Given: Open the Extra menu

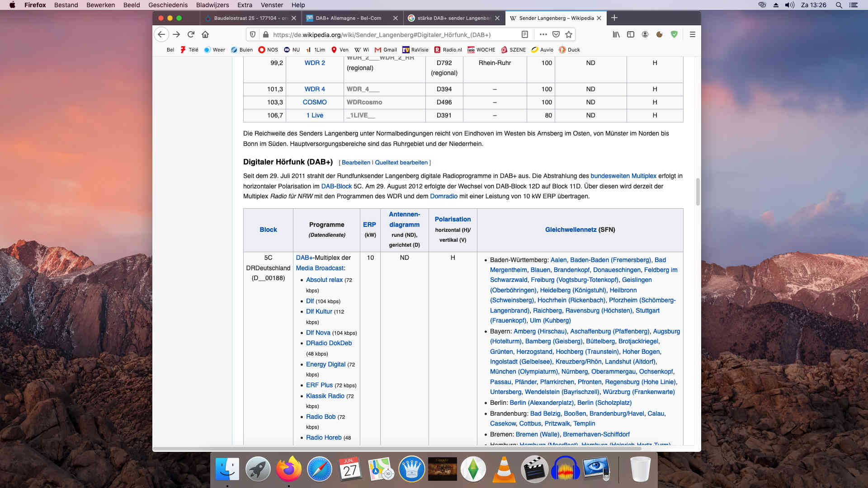Looking at the screenshot, I should click(x=245, y=5).
